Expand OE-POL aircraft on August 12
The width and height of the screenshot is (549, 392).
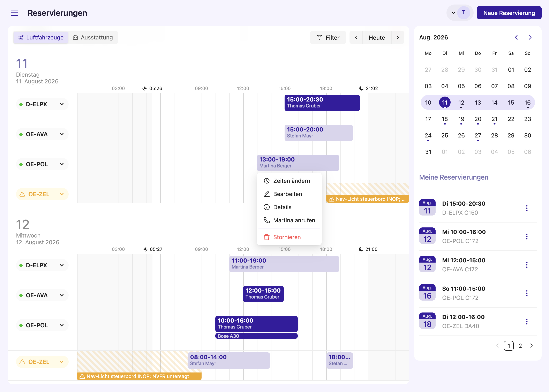(62, 325)
